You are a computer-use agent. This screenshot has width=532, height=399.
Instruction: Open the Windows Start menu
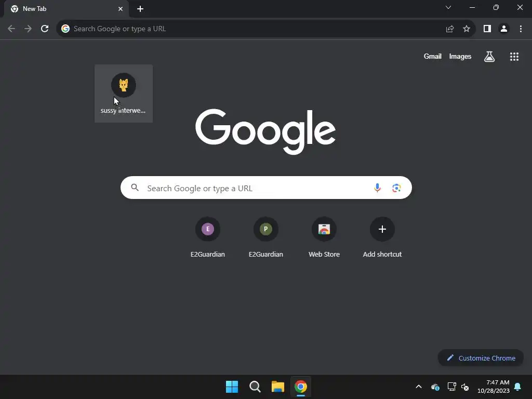click(x=232, y=387)
